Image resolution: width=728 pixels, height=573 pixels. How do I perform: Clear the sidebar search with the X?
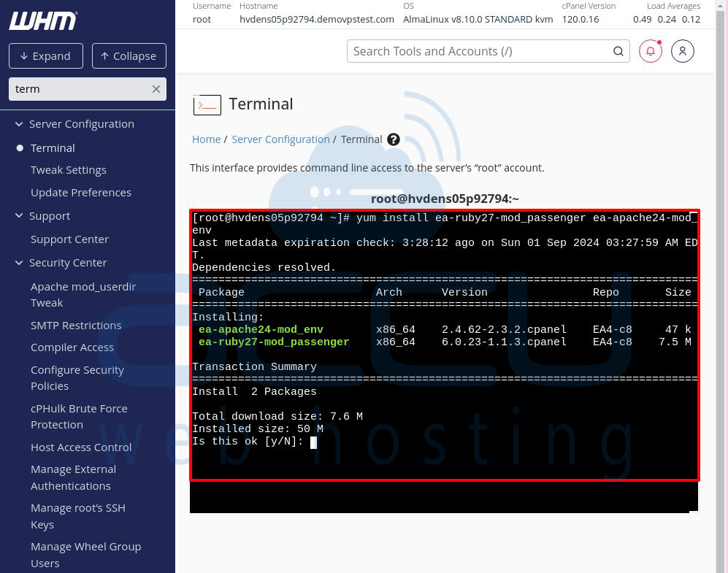tap(156, 89)
